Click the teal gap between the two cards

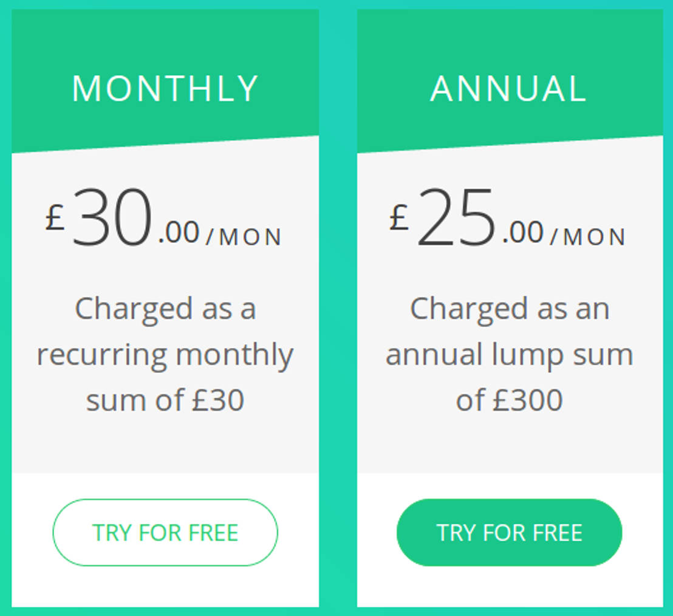point(338,304)
